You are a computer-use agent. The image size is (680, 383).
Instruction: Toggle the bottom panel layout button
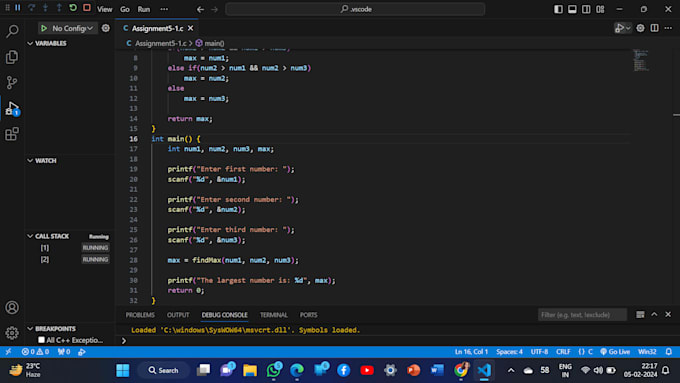pyautogui.click(x=572, y=9)
